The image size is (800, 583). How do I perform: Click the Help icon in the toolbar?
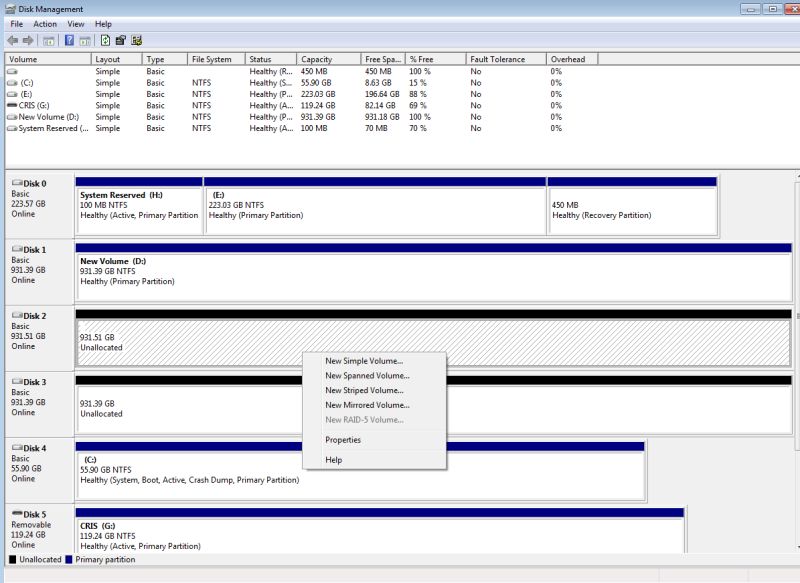coord(70,41)
